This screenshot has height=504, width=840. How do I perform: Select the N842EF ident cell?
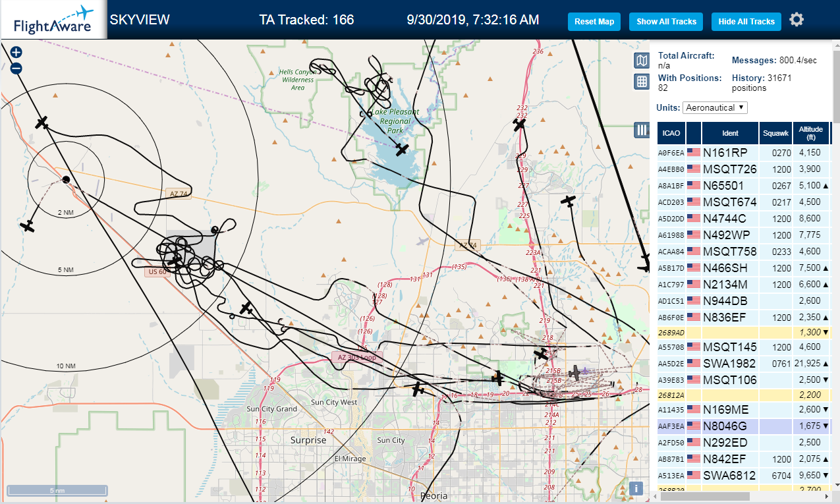(x=730, y=459)
